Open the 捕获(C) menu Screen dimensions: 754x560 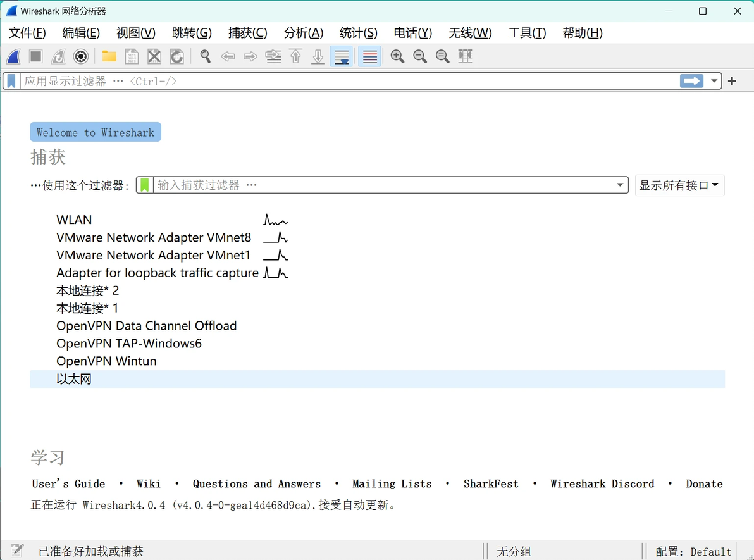tap(248, 33)
